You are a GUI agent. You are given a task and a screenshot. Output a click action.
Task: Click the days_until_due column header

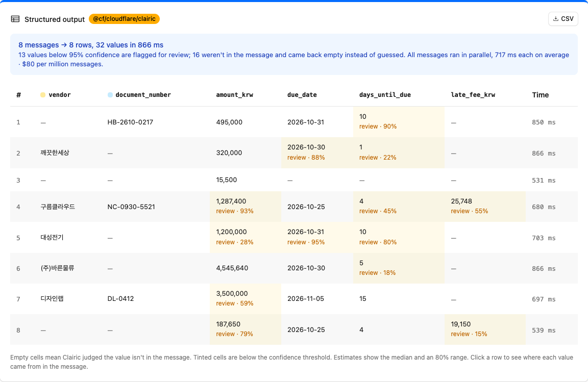click(x=385, y=95)
